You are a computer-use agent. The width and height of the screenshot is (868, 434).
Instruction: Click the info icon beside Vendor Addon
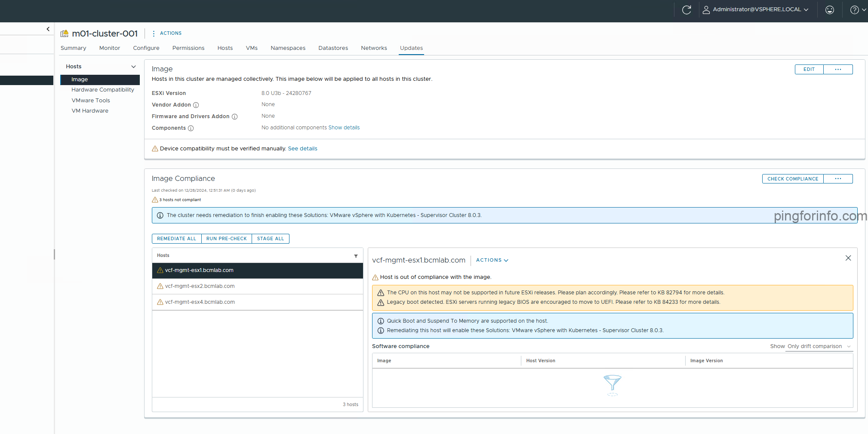[196, 105]
